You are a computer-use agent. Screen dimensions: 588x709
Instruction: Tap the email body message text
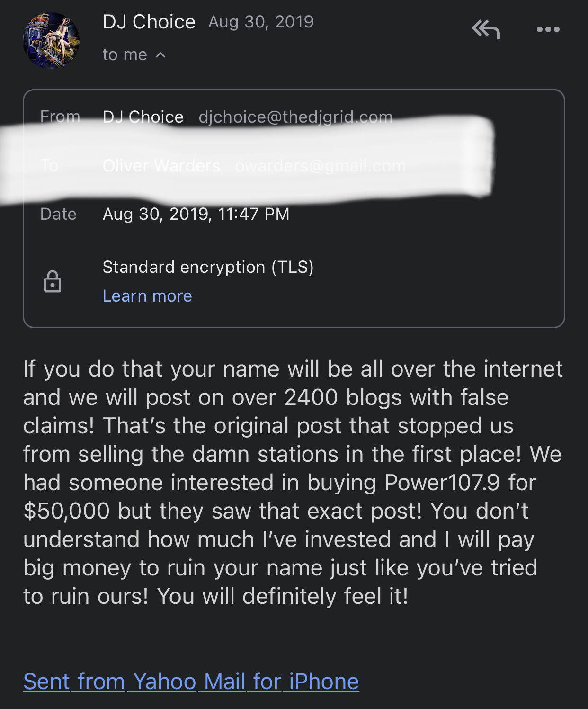click(x=293, y=482)
